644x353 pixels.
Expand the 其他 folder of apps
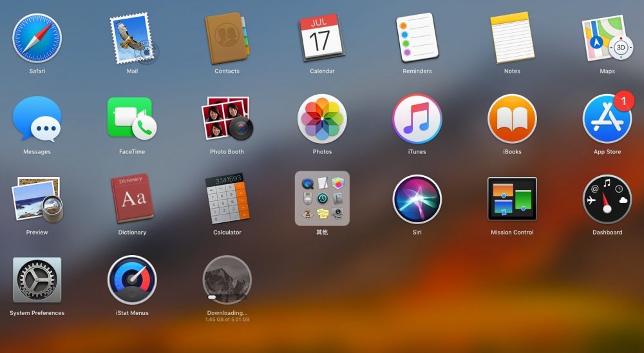[x=322, y=198]
